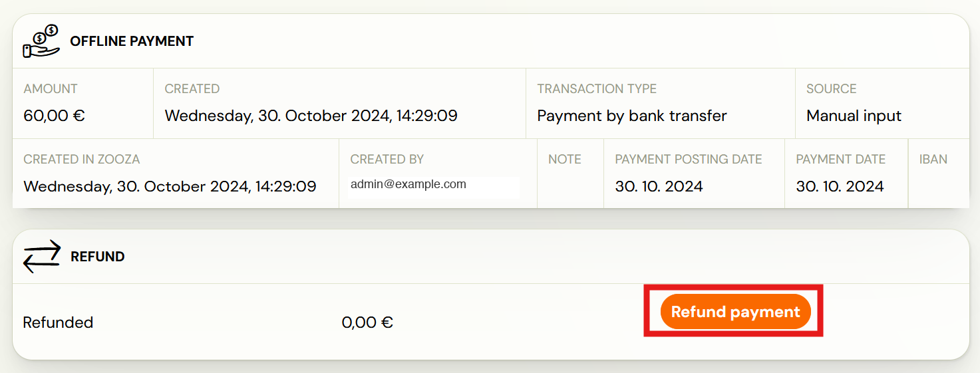
Task: Click the Manual input source value
Action: point(854,116)
